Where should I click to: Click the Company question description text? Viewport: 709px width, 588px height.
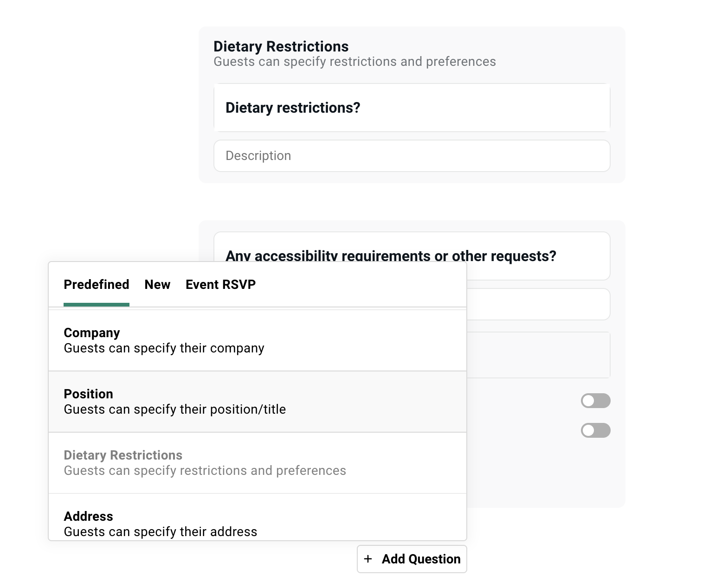tap(164, 348)
